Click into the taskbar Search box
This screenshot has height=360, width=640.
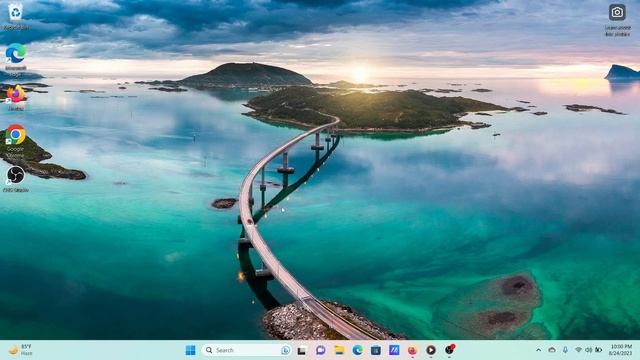point(247,350)
